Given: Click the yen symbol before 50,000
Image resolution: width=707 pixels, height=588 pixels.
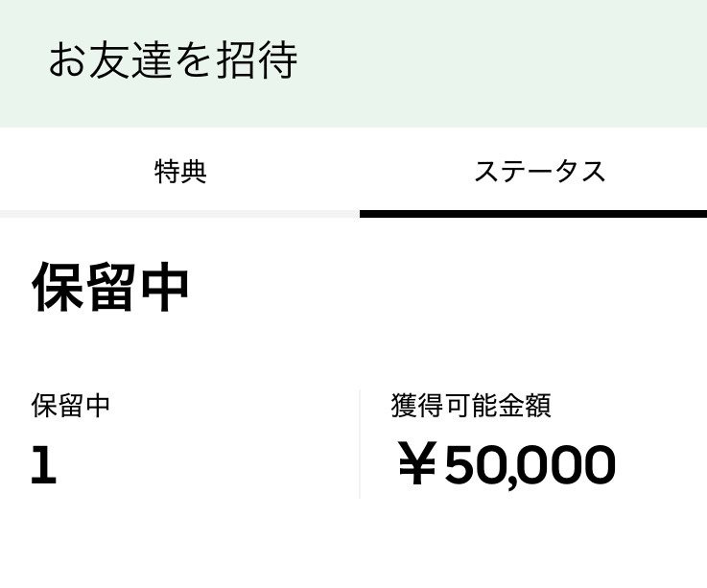Looking at the screenshot, I should pyautogui.click(x=416, y=466).
